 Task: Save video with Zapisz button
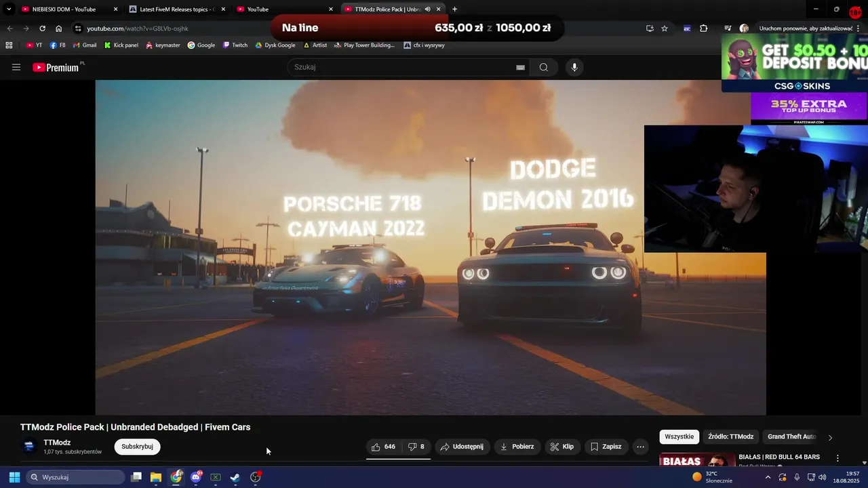click(606, 447)
